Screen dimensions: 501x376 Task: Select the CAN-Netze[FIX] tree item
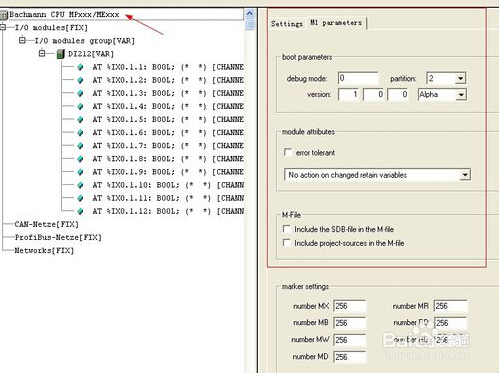coord(46,224)
